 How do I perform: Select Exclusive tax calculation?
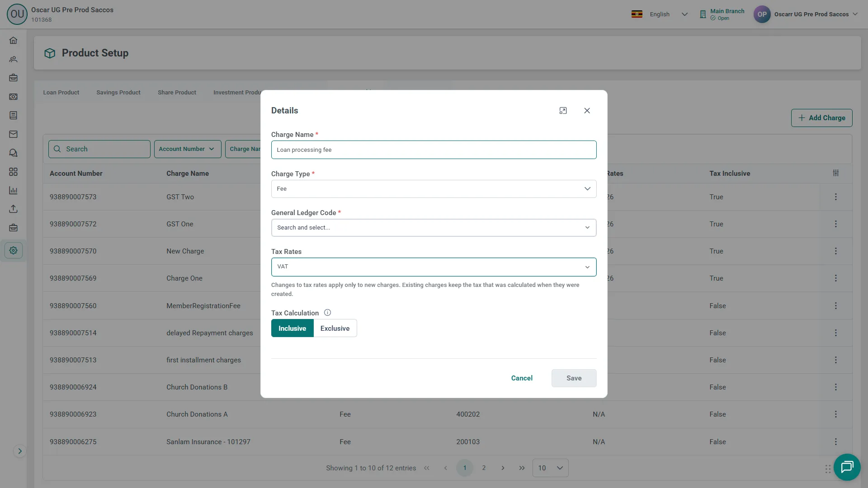click(335, 328)
